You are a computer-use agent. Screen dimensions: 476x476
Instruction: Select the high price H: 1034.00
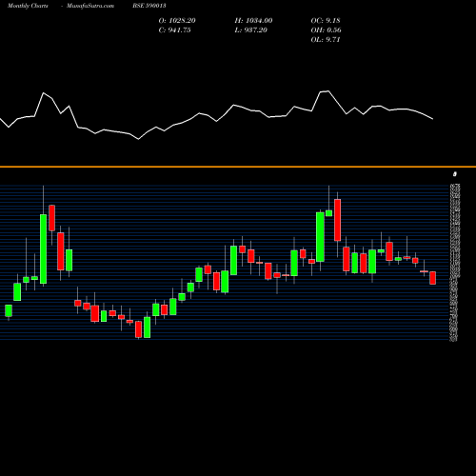coord(253,21)
